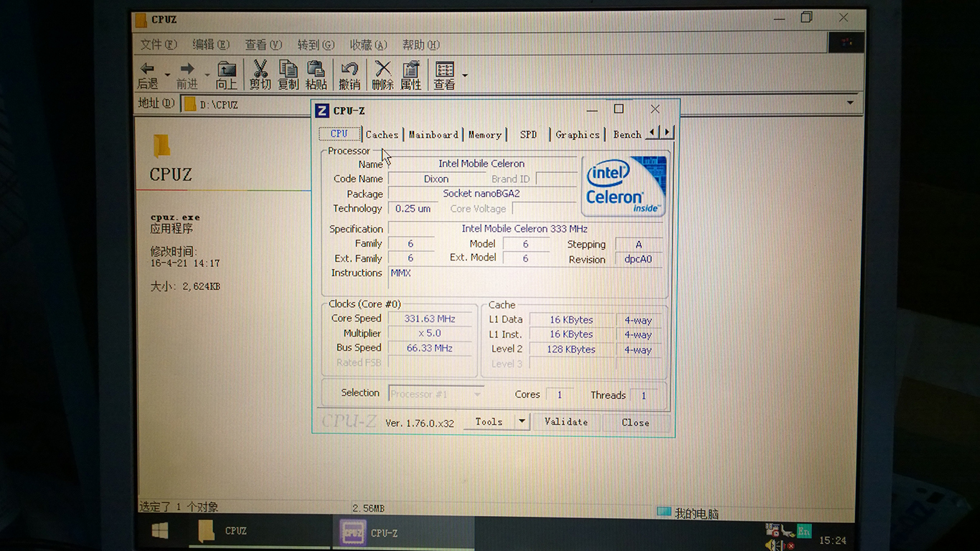The height and width of the screenshot is (551, 980).
Task: Click the 66.33 MHz bus speed value
Action: click(430, 348)
